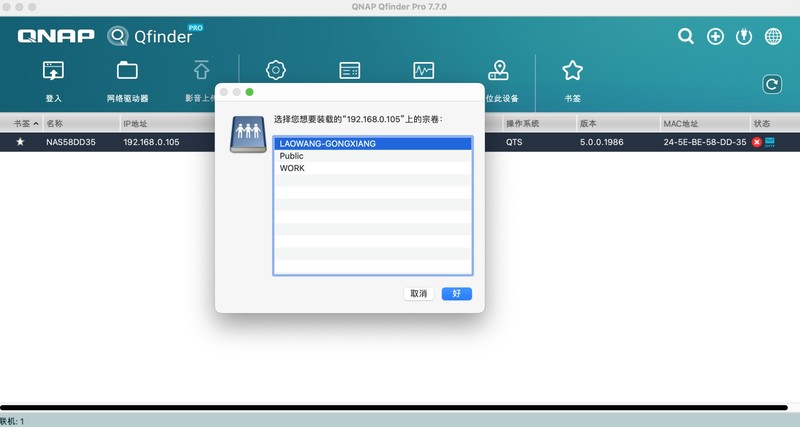Click the bookmark star on NAS58DD35 row

click(x=20, y=142)
